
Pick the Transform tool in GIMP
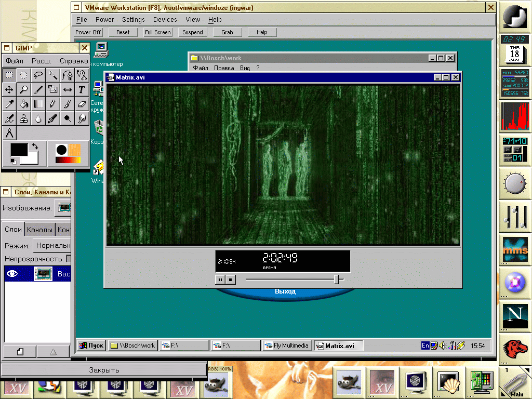[52, 89]
